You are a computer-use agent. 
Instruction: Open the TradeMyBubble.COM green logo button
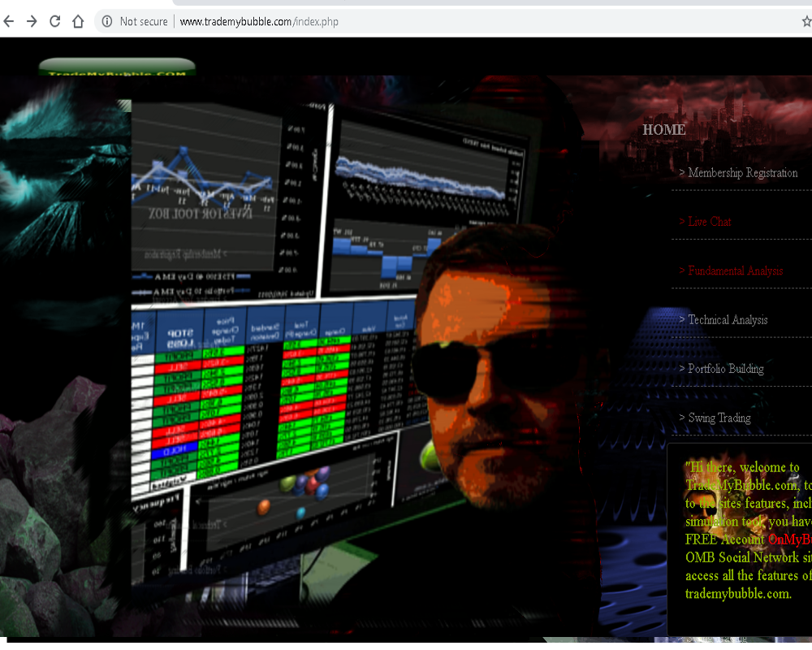[117, 67]
